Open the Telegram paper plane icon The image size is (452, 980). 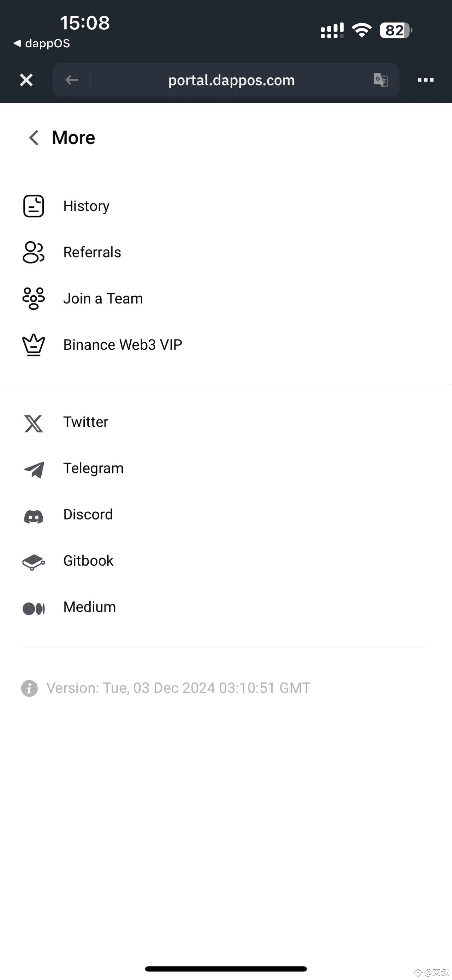click(x=34, y=470)
